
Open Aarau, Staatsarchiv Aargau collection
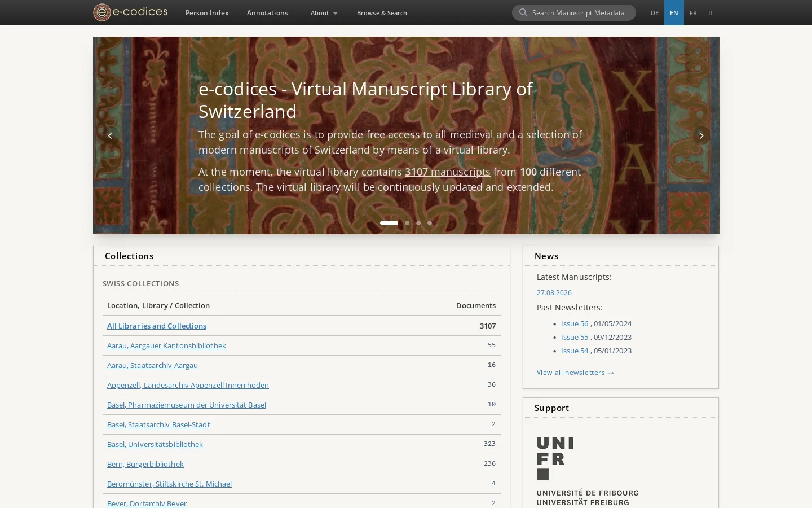pyautogui.click(x=152, y=365)
